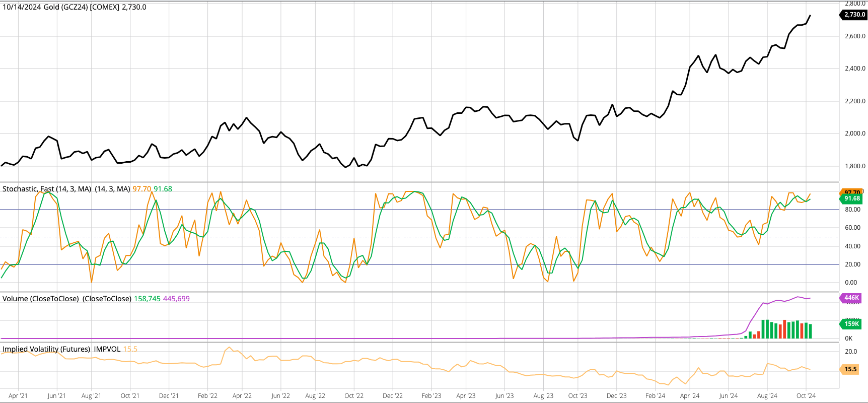Click the purple 446K open interest tag

point(851,298)
